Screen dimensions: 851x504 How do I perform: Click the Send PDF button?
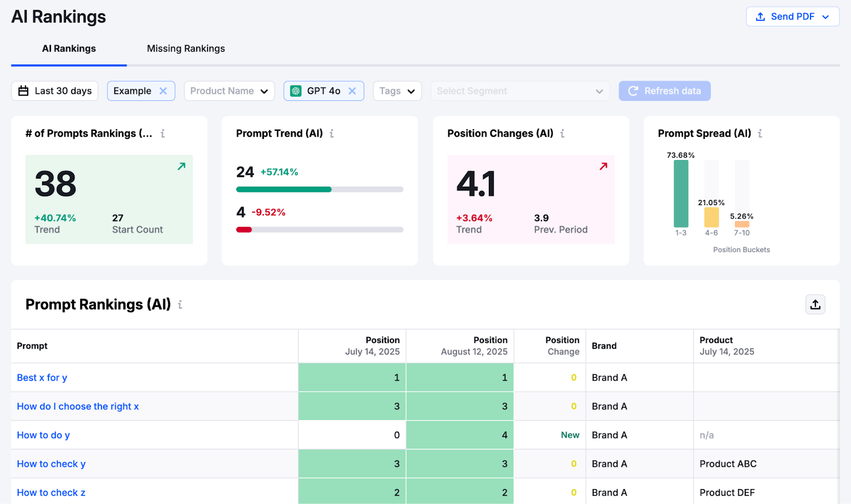point(792,16)
